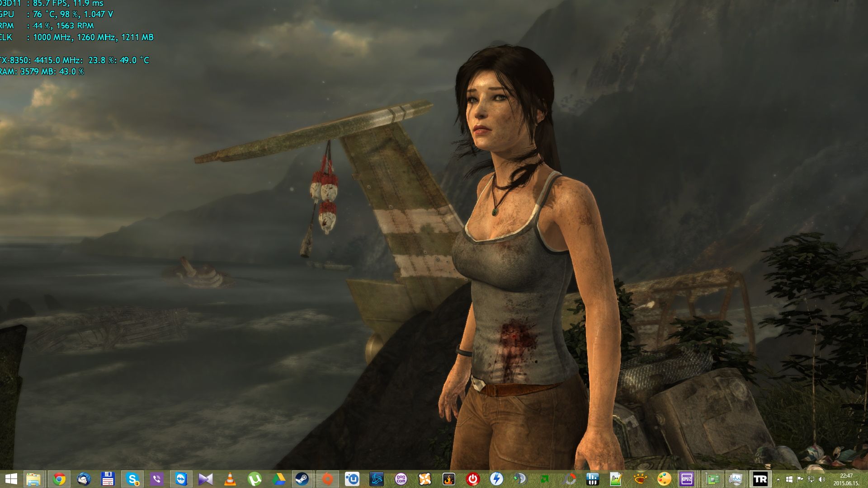This screenshot has height=488, width=868.
Task: Click the '85.7 FPS, 11.9 ms' overlay text
Action: [68, 4]
